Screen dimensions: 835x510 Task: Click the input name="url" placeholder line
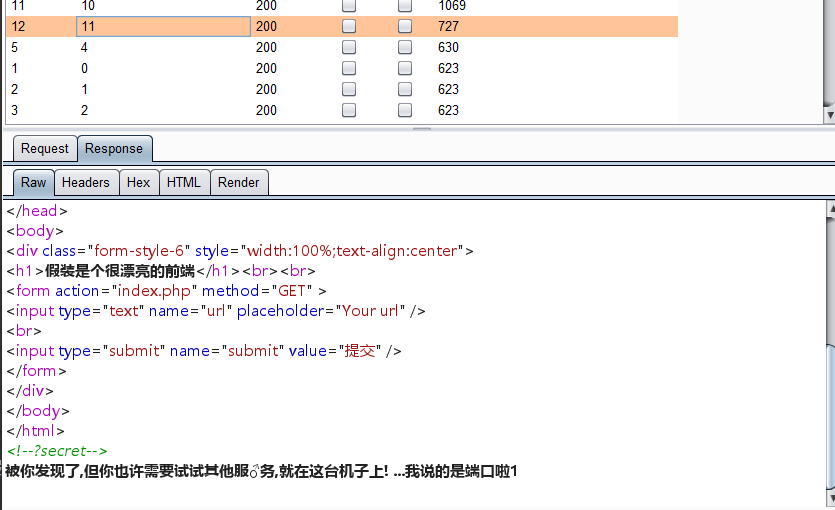point(216,311)
